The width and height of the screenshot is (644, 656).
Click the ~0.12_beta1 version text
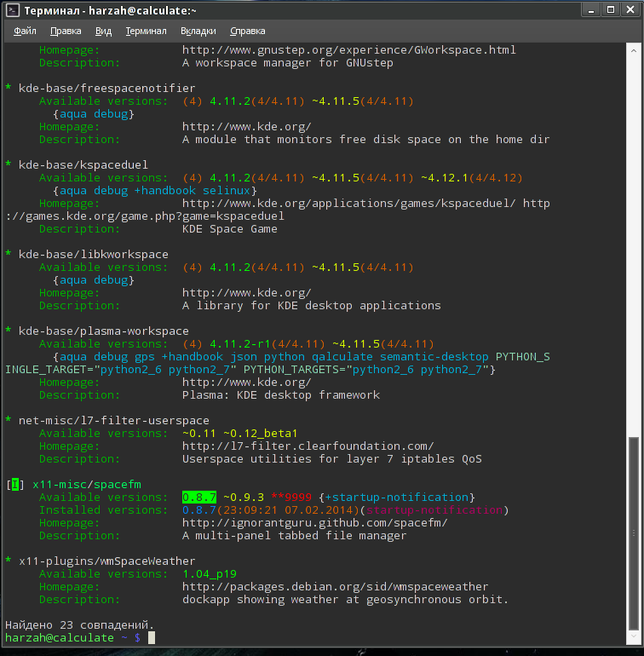pyautogui.click(x=261, y=434)
